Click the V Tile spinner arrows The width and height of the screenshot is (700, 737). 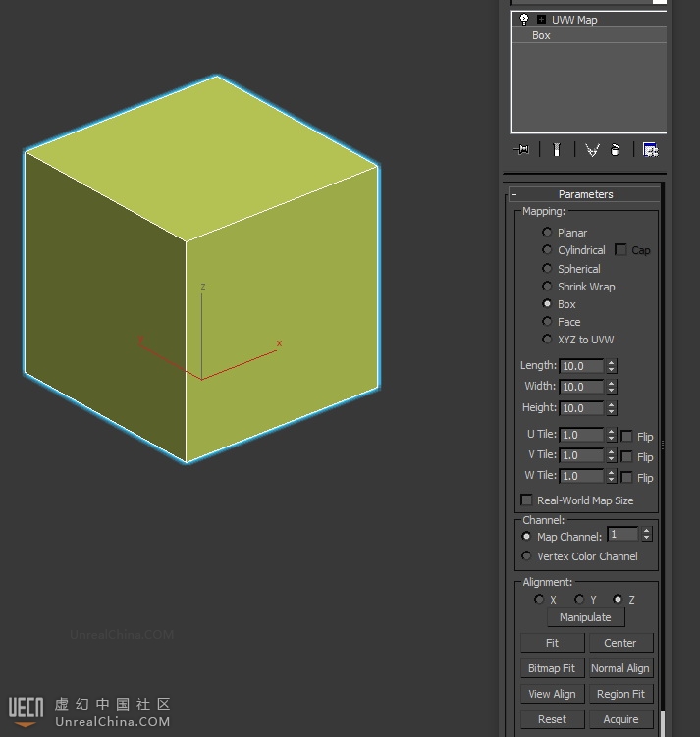[x=611, y=455]
